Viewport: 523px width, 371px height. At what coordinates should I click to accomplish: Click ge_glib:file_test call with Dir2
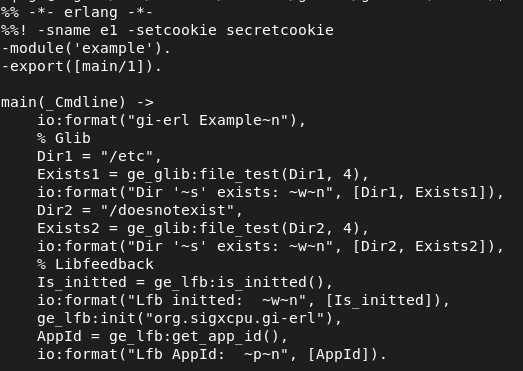coord(243,229)
